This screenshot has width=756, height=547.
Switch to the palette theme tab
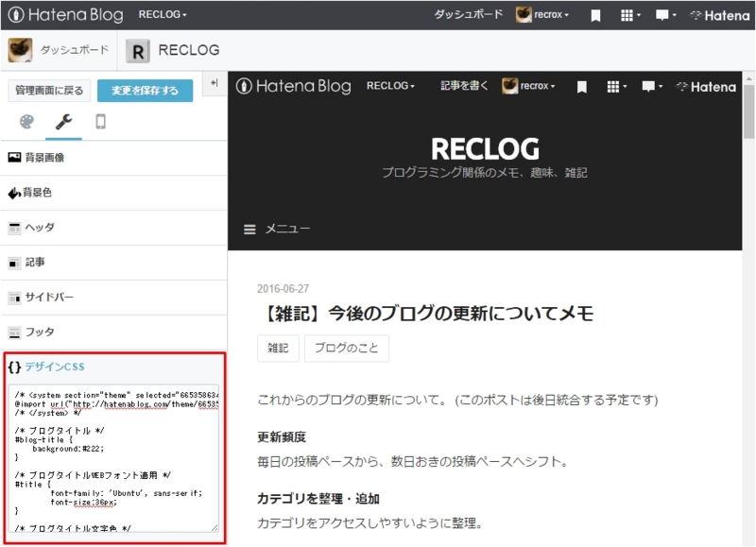coord(27,122)
